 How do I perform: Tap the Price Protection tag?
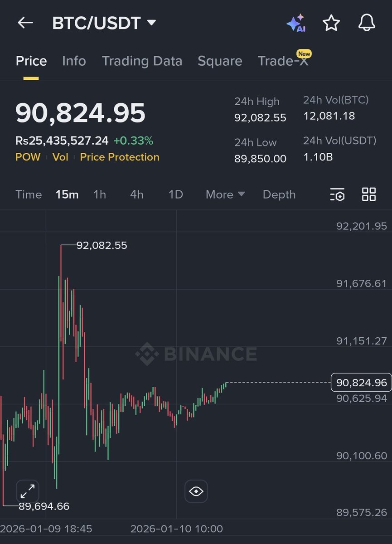pos(120,157)
